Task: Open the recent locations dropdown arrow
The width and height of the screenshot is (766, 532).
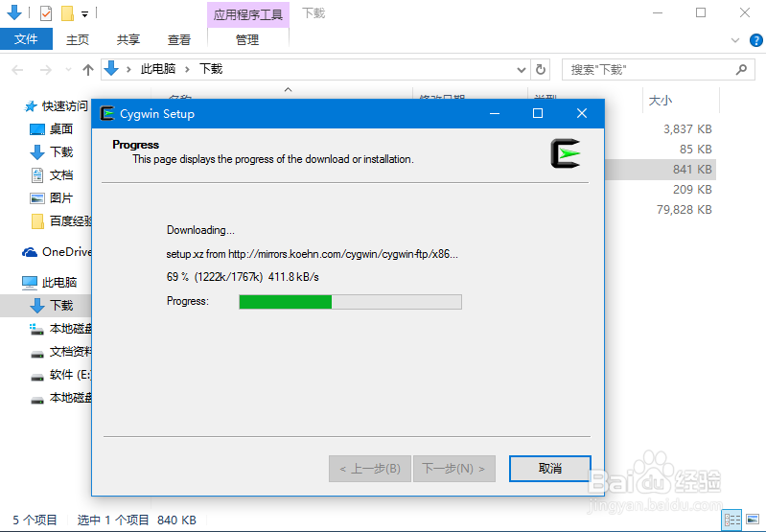Action: 68,70
